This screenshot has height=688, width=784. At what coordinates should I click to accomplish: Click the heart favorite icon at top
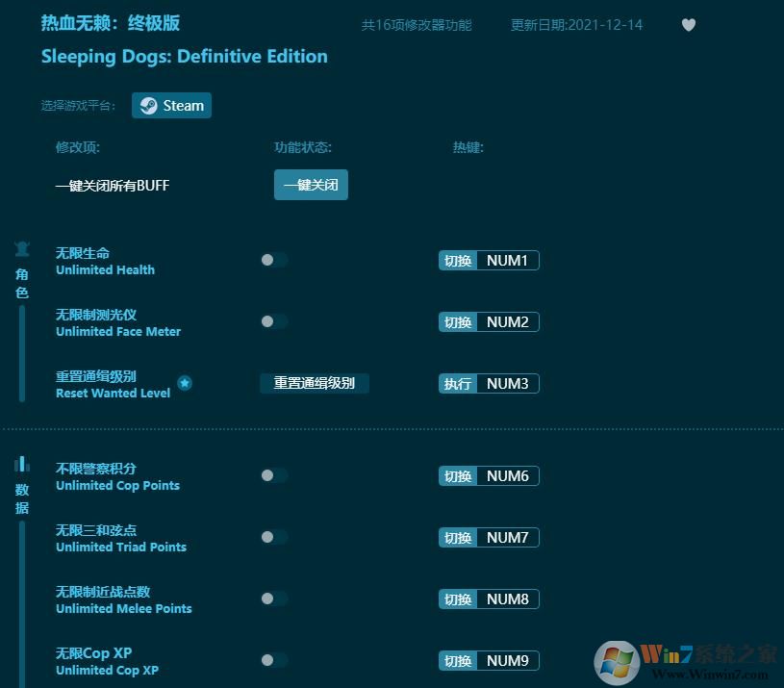point(689,25)
